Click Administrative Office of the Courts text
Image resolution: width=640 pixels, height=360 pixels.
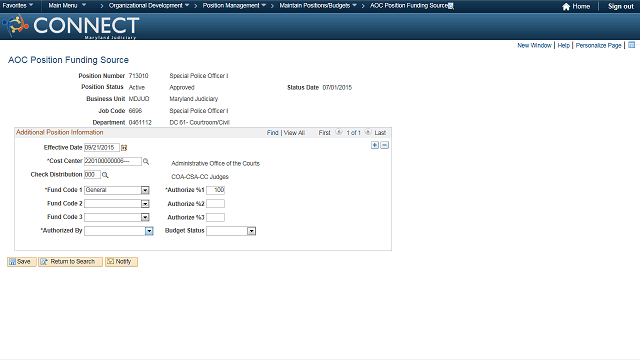point(216,163)
